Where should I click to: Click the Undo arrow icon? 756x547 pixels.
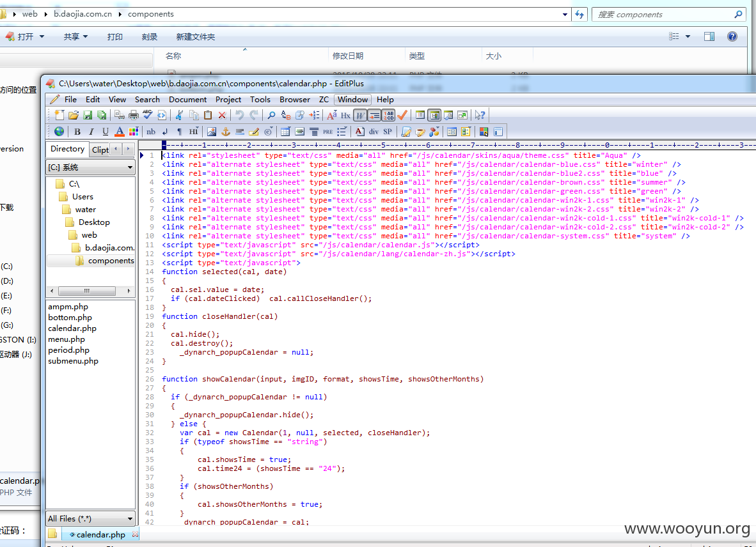point(239,115)
